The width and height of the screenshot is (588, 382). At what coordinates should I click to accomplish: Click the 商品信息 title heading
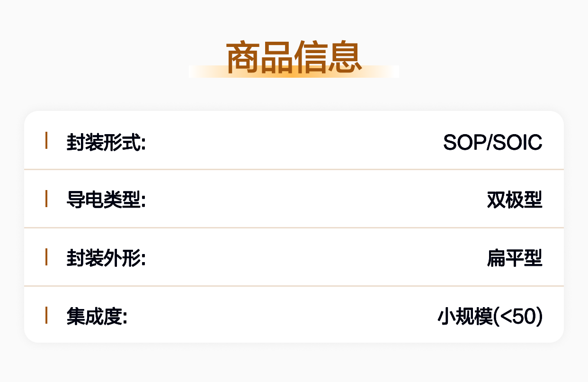click(x=294, y=57)
